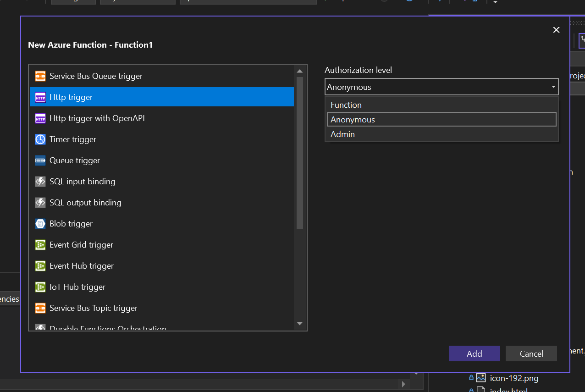Select the Event Grid trigger icon
The height and width of the screenshot is (392, 585).
pyautogui.click(x=40, y=244)
